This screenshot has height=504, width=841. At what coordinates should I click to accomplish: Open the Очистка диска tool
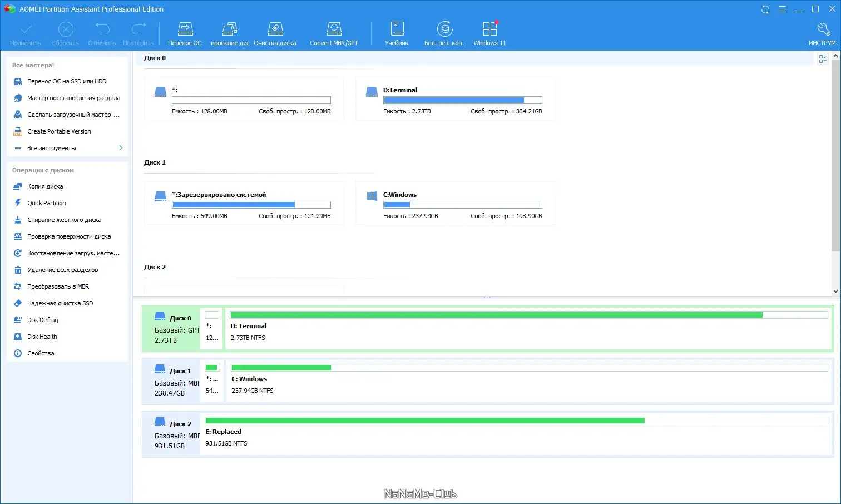pyautogui.click(x=275, y=28)
